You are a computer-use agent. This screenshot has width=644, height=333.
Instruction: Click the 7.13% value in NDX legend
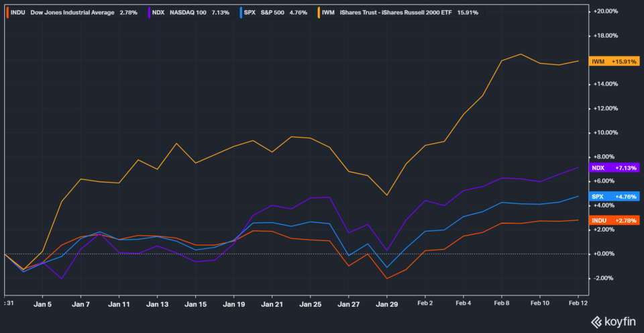click(x=221, y=13)
